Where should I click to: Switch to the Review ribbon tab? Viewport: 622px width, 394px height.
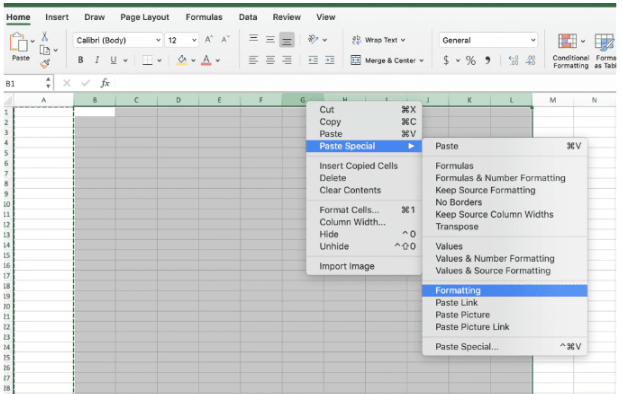pyautogui.click(x=286, y=17)
